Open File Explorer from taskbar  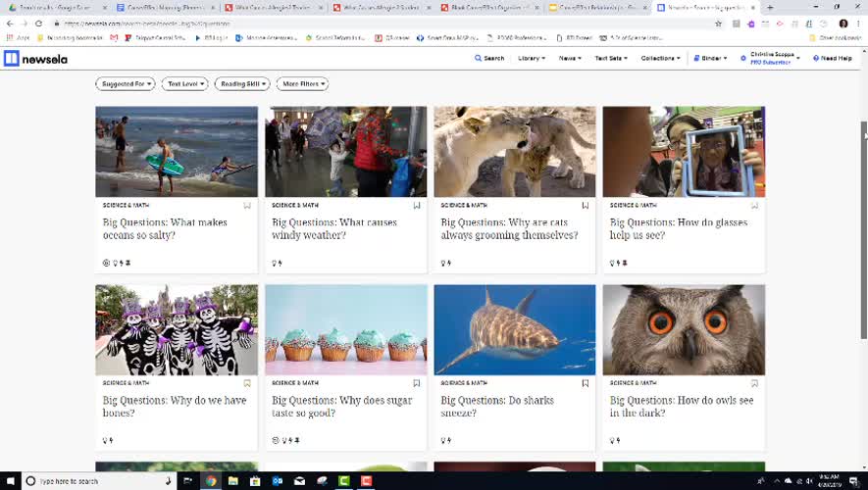pos(233,480)
